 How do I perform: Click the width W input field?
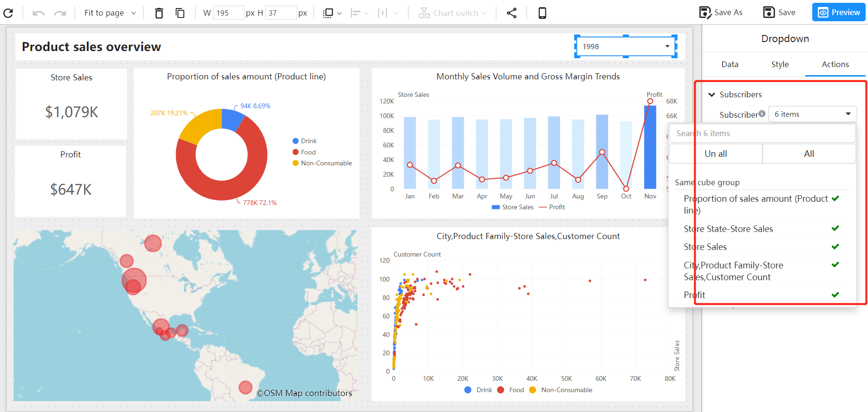229,13
